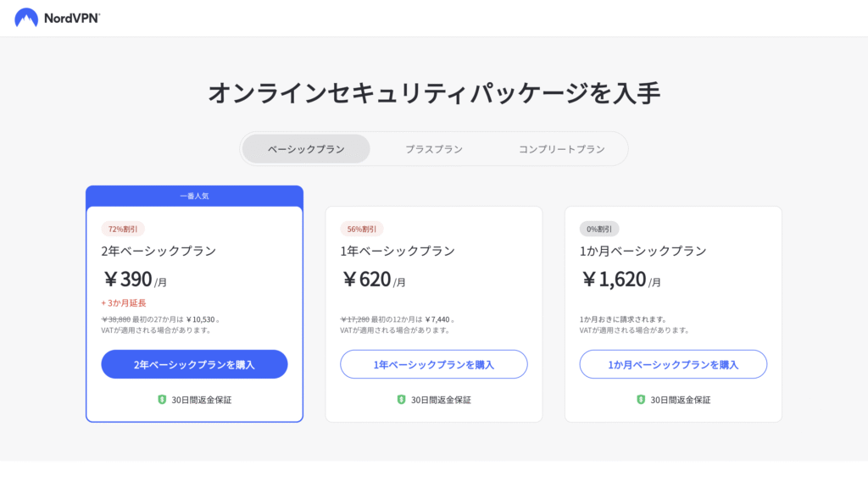Click 30日間返金保証 text under 2年 plan
Viewport: 868px width, 487px height.
(202, 400)
